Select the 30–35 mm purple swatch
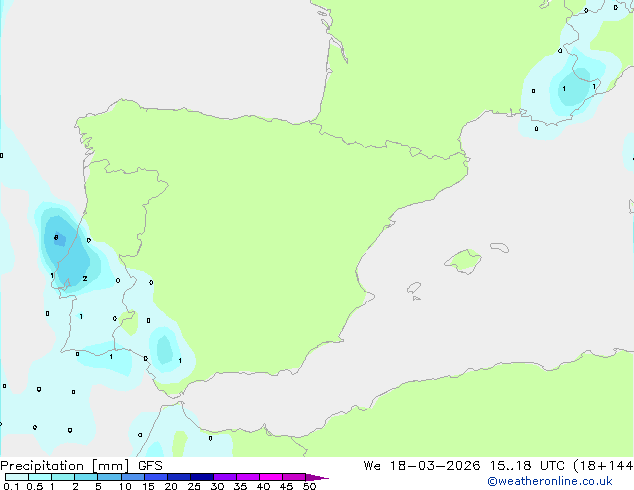 coord(224,477)
